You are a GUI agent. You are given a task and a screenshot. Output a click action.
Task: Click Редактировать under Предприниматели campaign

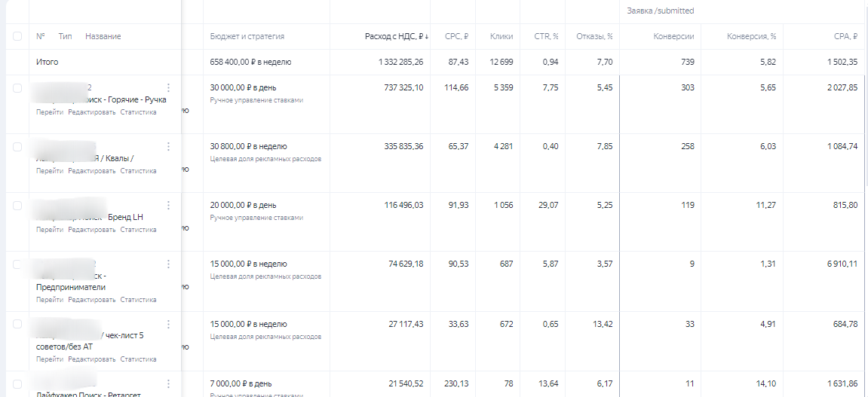pos(92,300)
